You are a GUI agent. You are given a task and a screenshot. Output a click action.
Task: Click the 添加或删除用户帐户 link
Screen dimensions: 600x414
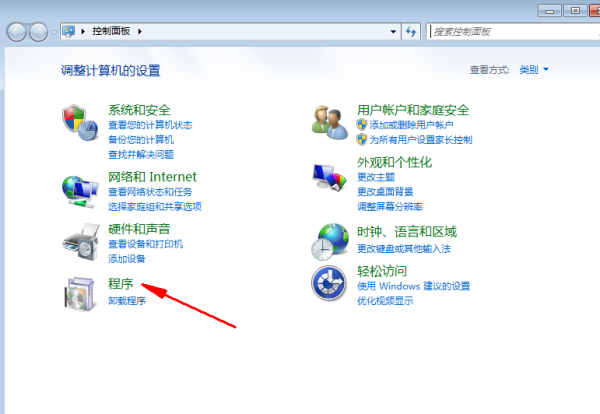pos(412,125)
